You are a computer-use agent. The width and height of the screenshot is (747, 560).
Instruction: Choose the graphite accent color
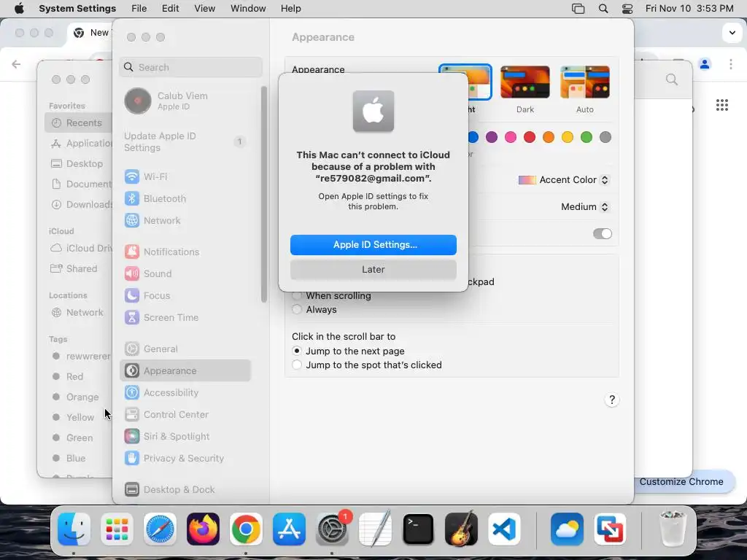(x=605, y=137)
